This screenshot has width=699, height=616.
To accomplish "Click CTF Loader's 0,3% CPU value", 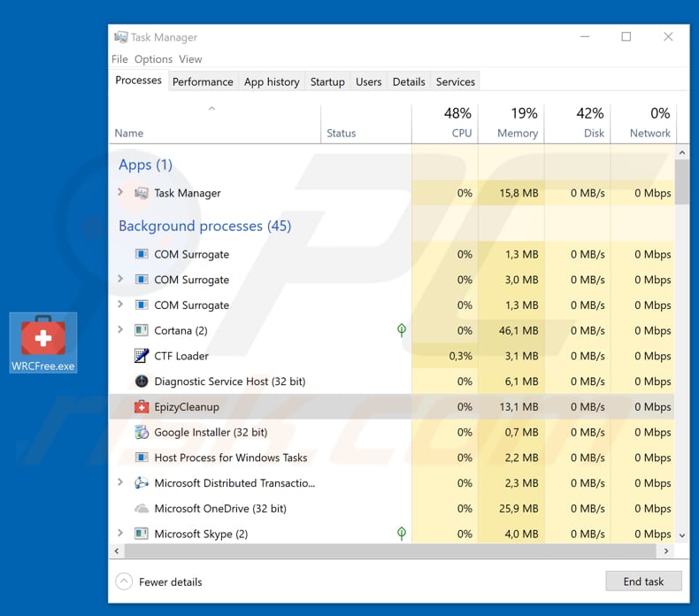I will (x=460, y=356).
